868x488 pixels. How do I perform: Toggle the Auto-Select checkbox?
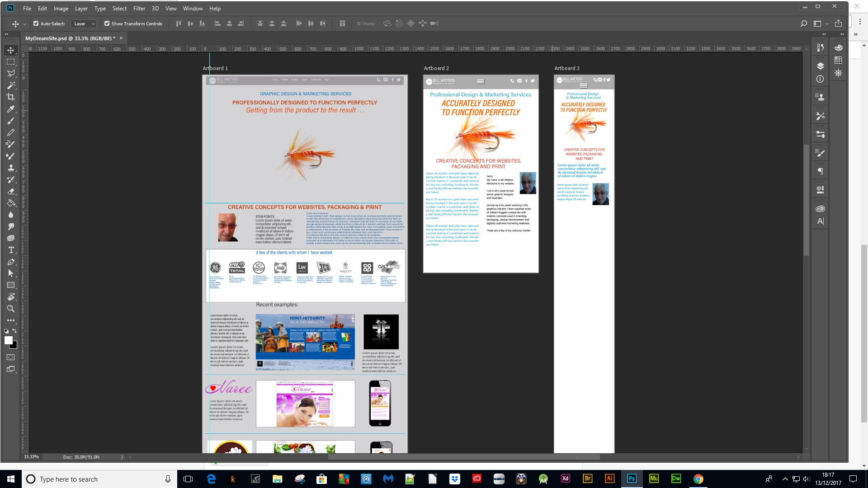click(x=36, y=23)
